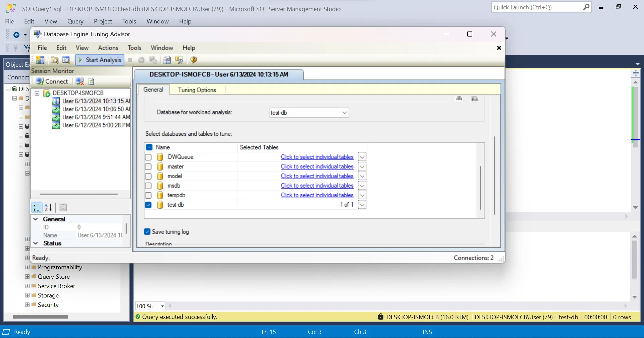Open the Database for workload analysis dropdown

coord(344,113)
